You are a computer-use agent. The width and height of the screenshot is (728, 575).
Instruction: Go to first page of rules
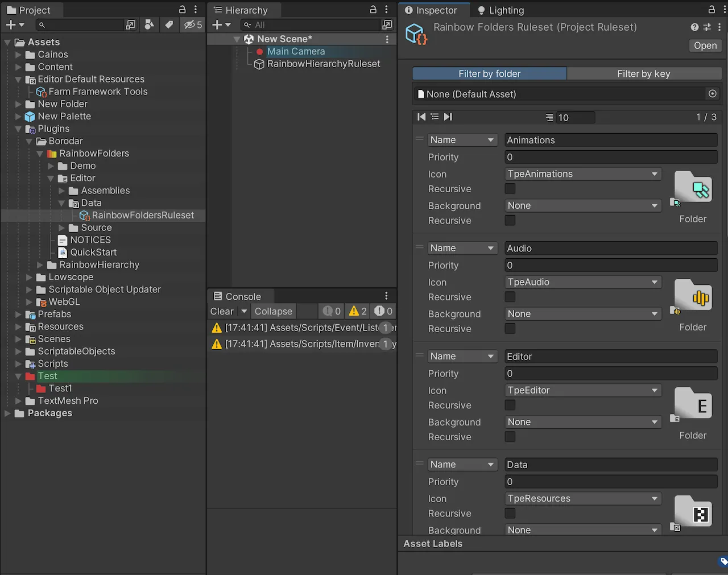421,117
